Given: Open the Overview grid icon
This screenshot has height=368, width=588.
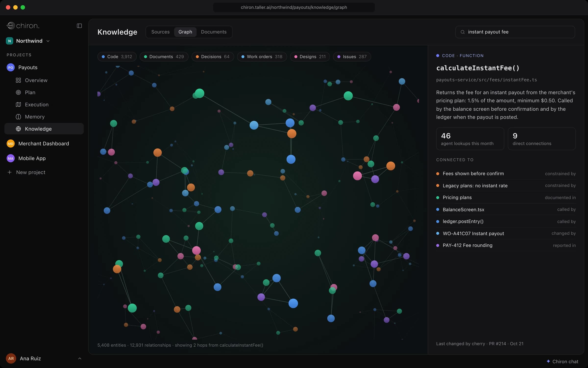Looking at the screenshot, I should click(18, 80).
